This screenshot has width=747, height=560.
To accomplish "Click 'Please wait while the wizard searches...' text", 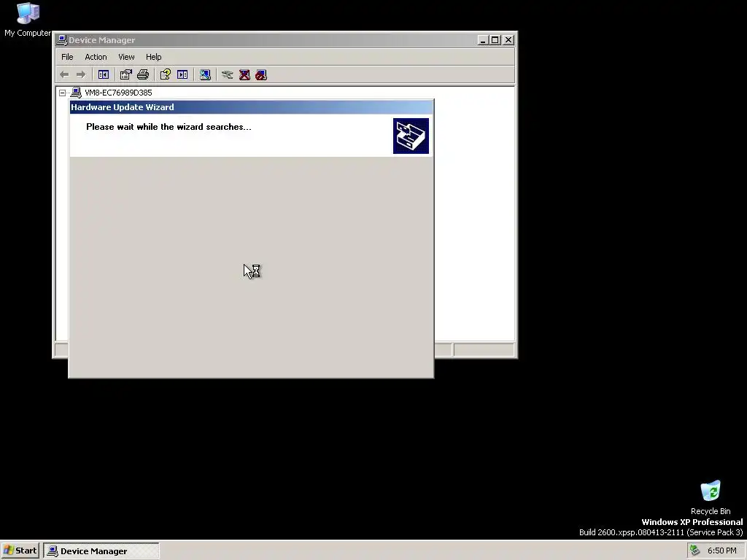I will coord(169,127).
